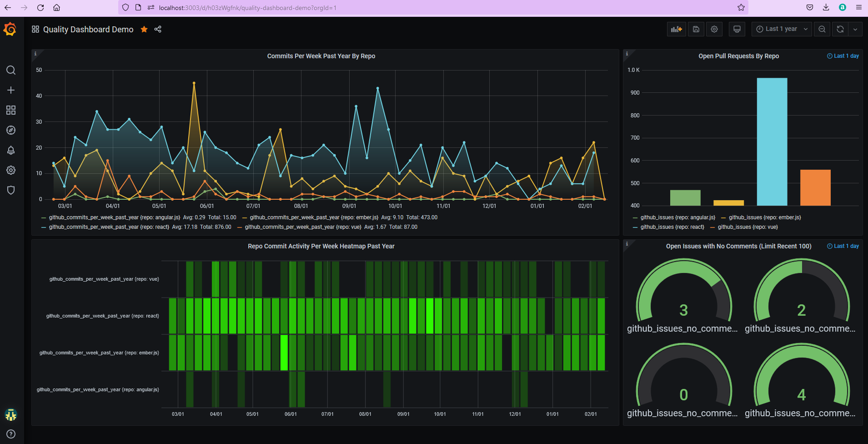
Task: Toggle the angular.js commits legend series
Action: [114, 217]
